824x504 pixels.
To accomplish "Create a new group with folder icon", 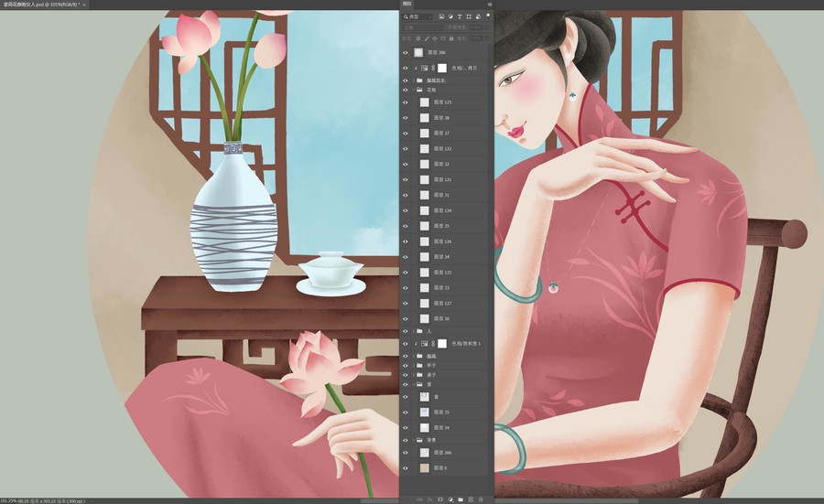I will (461, 499).
